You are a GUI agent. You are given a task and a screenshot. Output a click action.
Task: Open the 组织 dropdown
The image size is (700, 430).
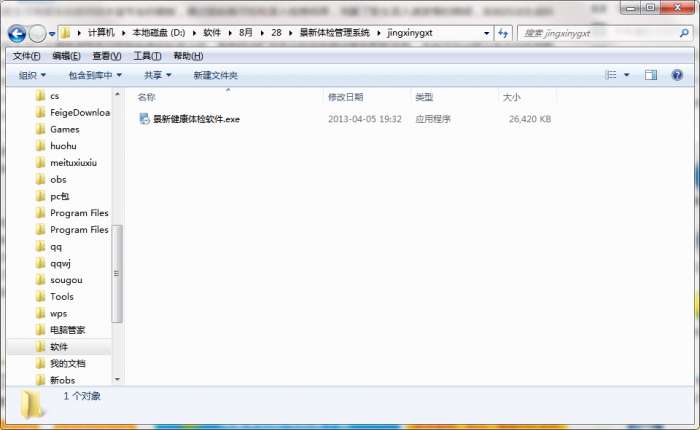32,75
